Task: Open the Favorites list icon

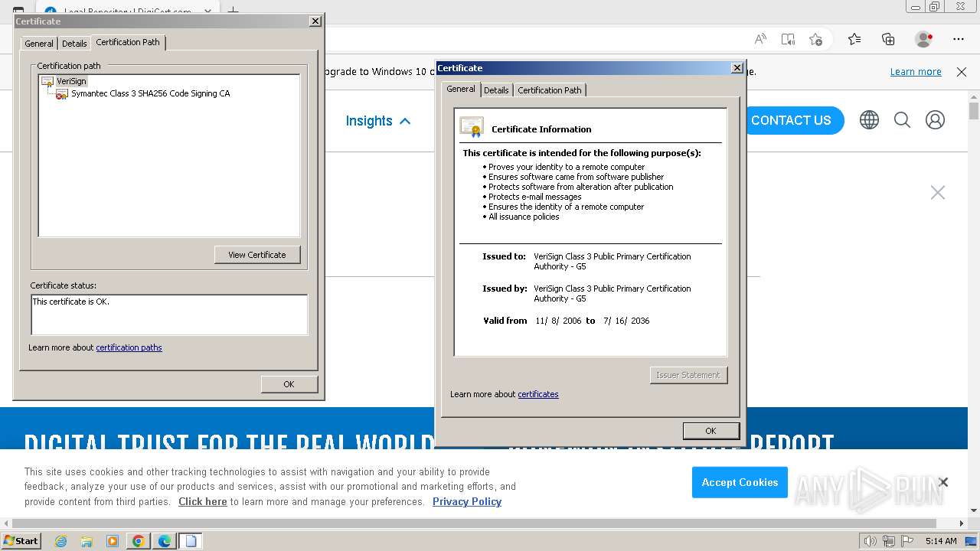Action: click(x=854, y=39)
